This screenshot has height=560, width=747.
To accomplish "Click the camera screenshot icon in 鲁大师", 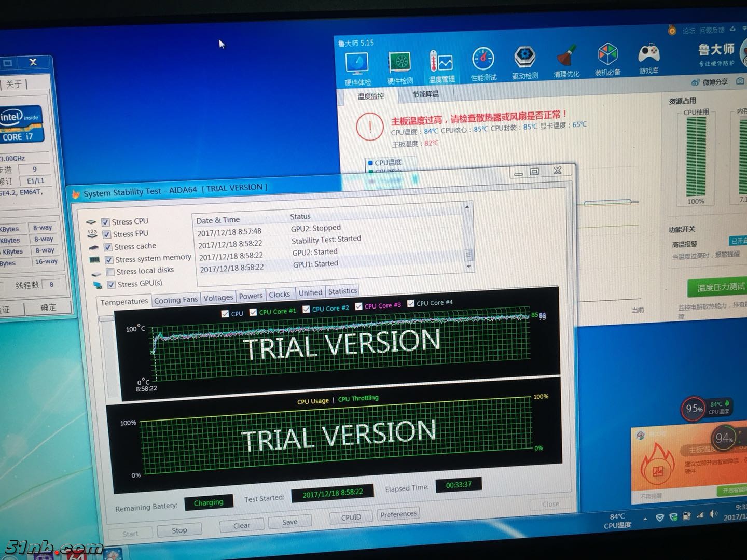I will tap(740, 80).
